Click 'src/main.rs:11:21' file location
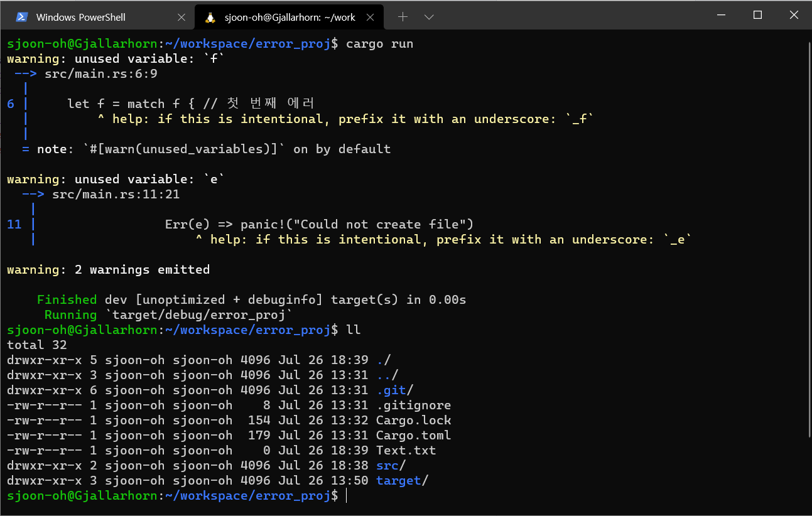812x516 pixels. tap(116, 194)
